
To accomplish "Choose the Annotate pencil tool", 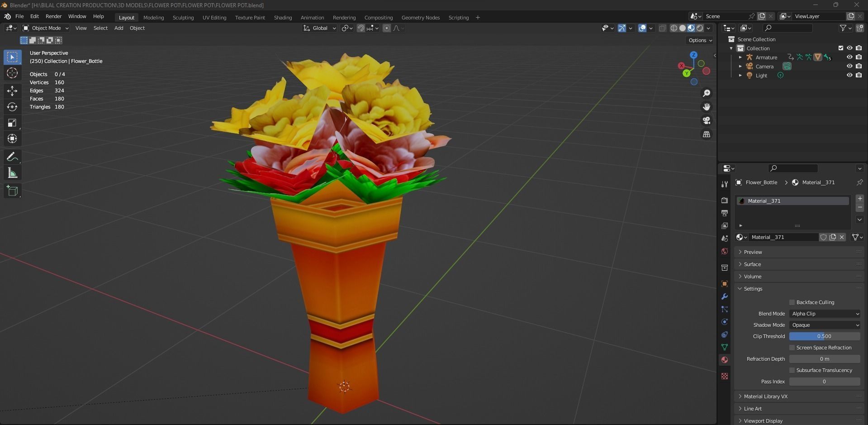I will click(12, 157).
